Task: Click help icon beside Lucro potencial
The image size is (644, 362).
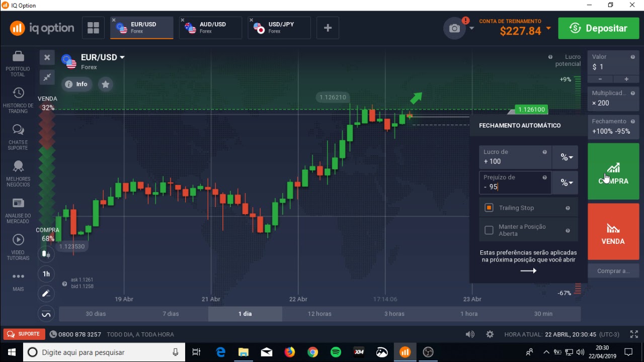Action: point(550,57)
